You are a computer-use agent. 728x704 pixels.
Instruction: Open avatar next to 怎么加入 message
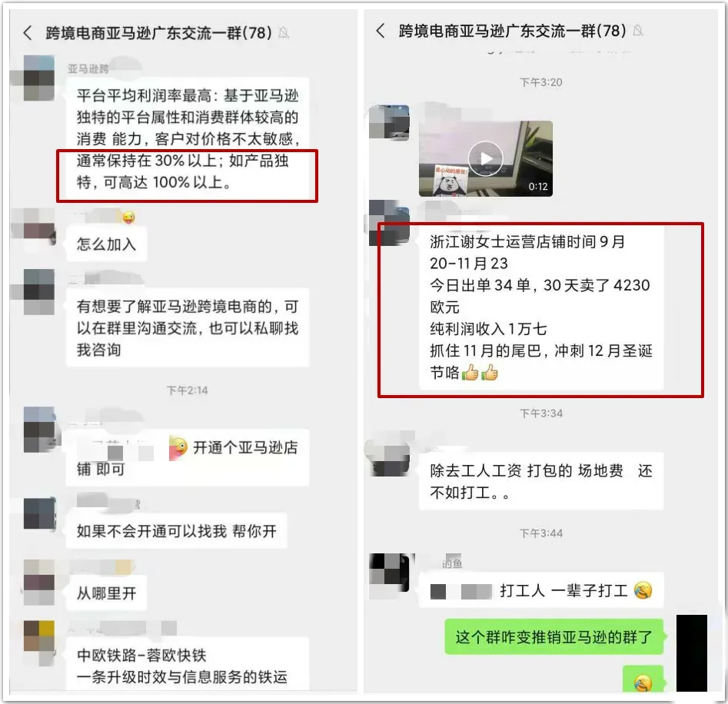(x=39, y=226)
